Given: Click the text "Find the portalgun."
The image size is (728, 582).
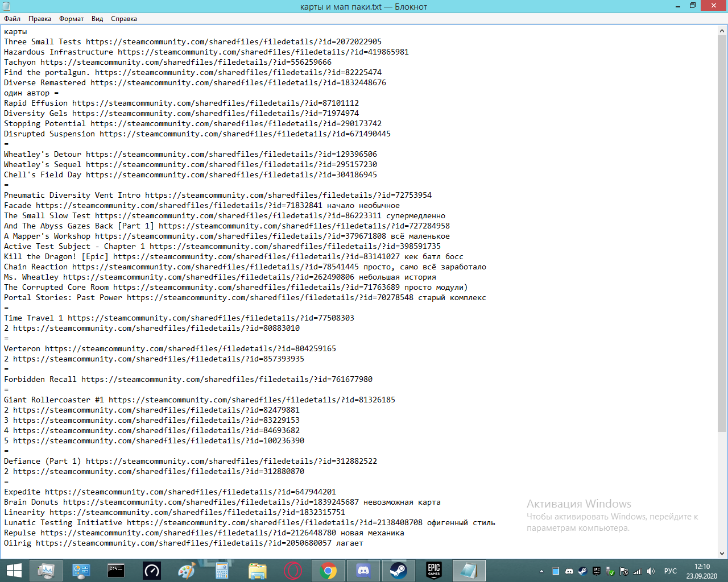Looking at the screenshot, I should [47, 73].
